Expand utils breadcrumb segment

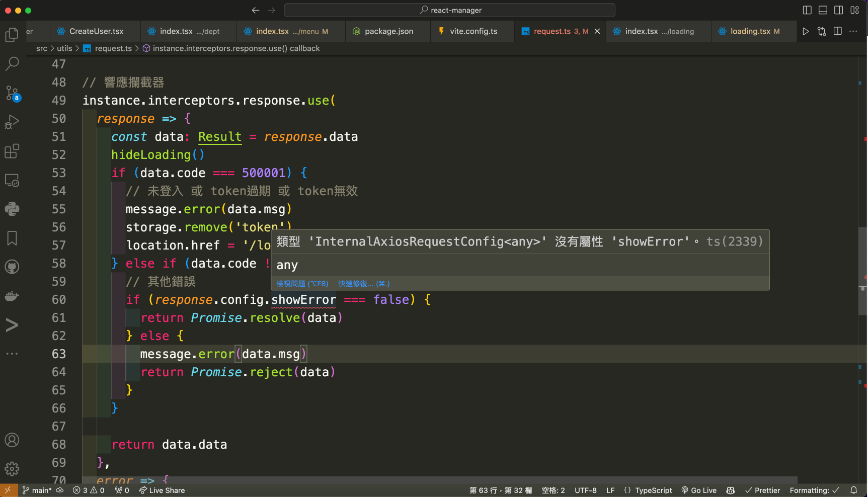tap(64, 48)
